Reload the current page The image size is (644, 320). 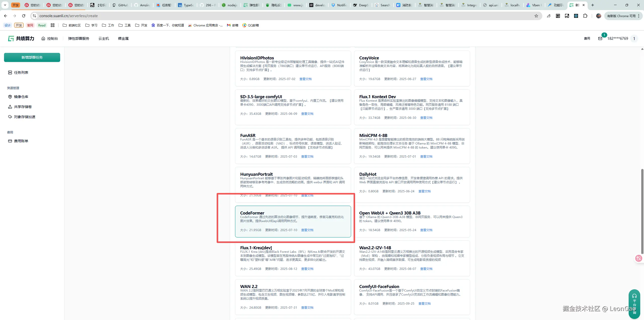pos(24,16)
